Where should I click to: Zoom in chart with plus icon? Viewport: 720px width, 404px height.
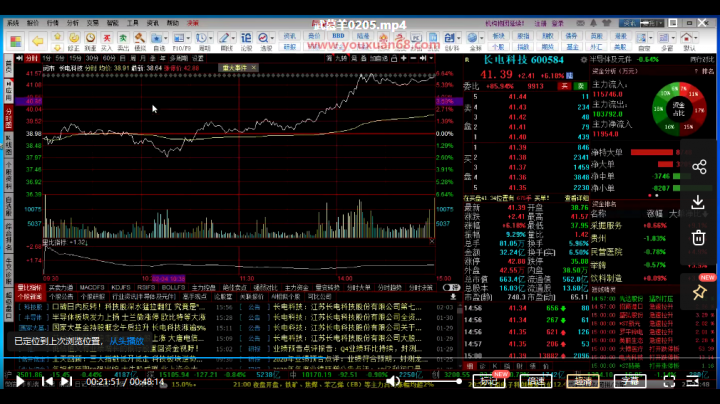(x=404, y=58)
